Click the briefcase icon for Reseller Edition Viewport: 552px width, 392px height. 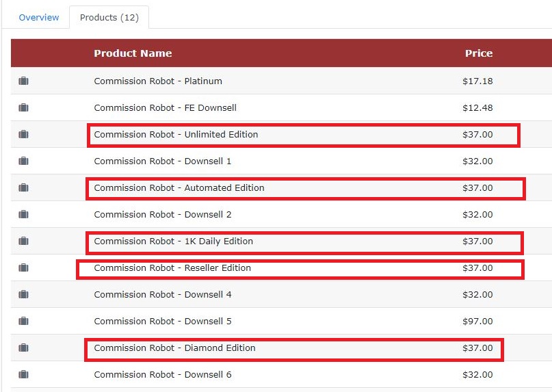(23, 267)
